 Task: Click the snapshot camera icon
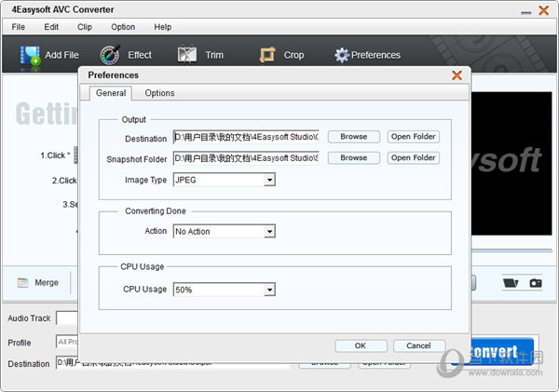click(x=536, y=283)
